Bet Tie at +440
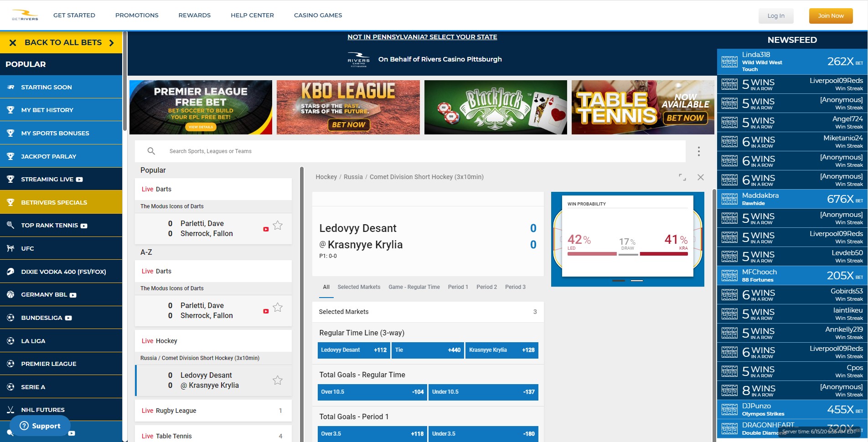The width and height of the screenshot is (868, 442). [428, 350]
